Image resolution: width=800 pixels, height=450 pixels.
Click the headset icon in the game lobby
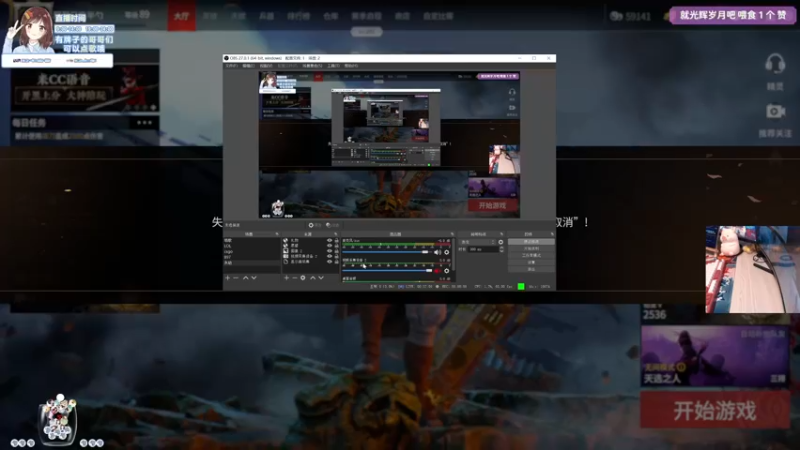point(775,64)
